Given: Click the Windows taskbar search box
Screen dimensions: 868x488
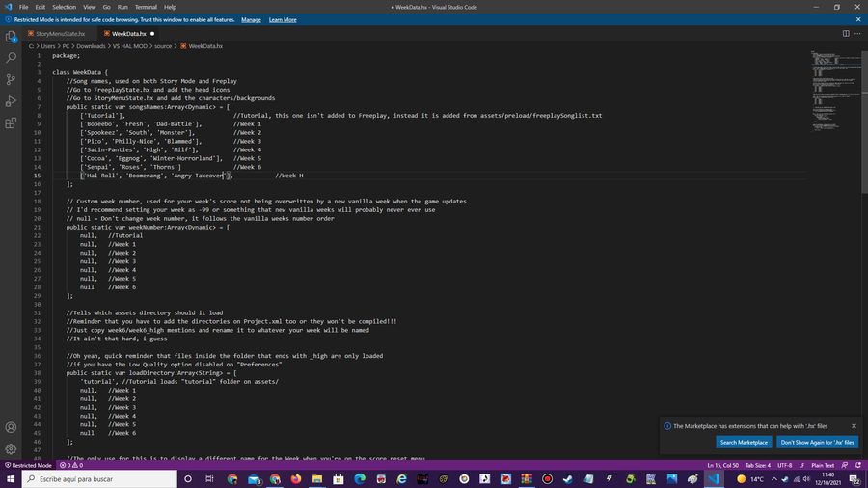Looking at the screenshot, I should click(99, 479).
